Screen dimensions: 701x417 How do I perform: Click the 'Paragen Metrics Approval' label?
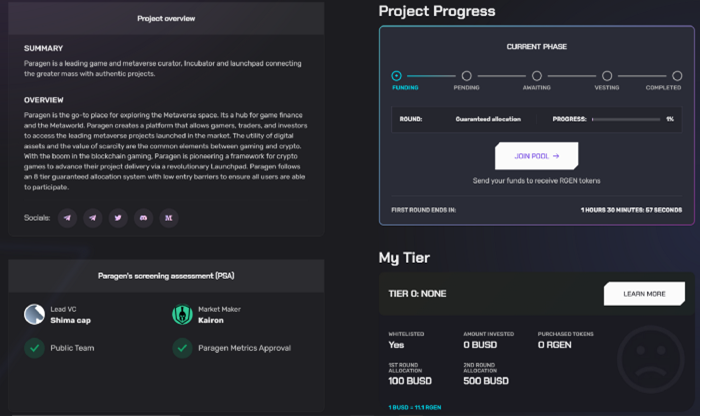[x=245, y=348]
